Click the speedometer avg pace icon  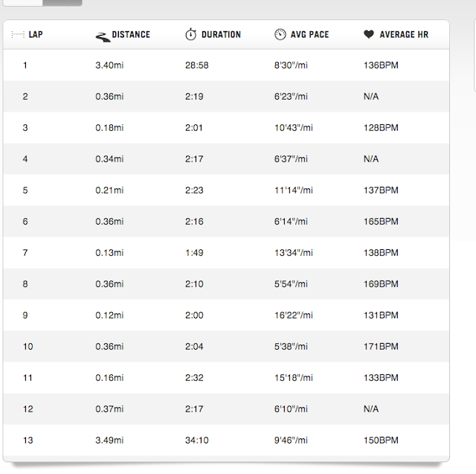pyautogui.click(x=280, y=34)
